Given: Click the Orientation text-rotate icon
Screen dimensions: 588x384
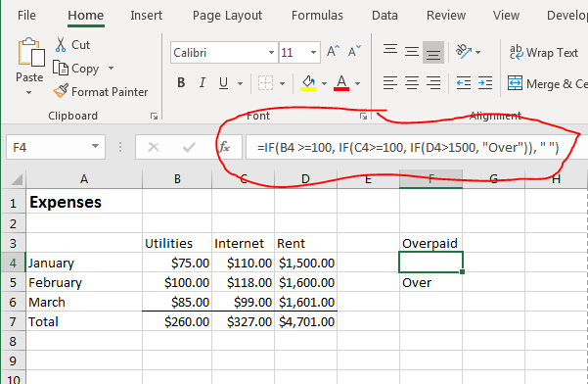Looking at the screenshot, I should pyautogui.click(x=464, y=52).
